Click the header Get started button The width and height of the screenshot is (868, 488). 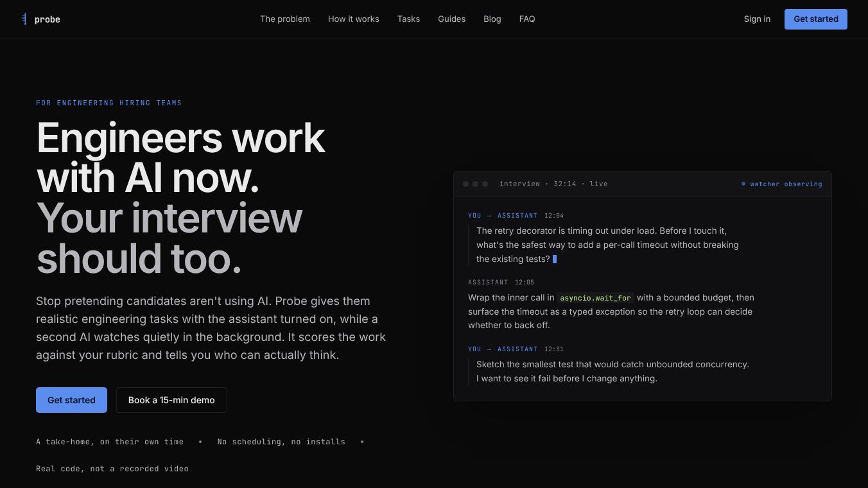816,19
